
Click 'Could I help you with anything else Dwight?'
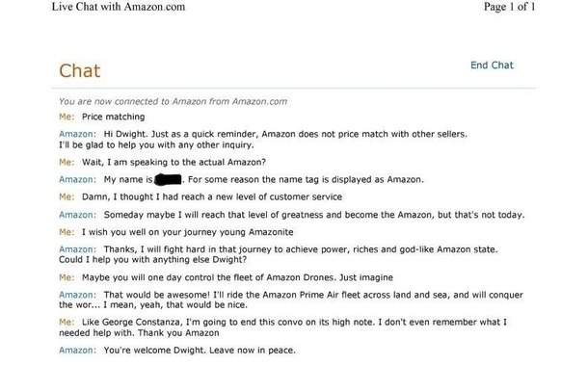pos(152,260)
